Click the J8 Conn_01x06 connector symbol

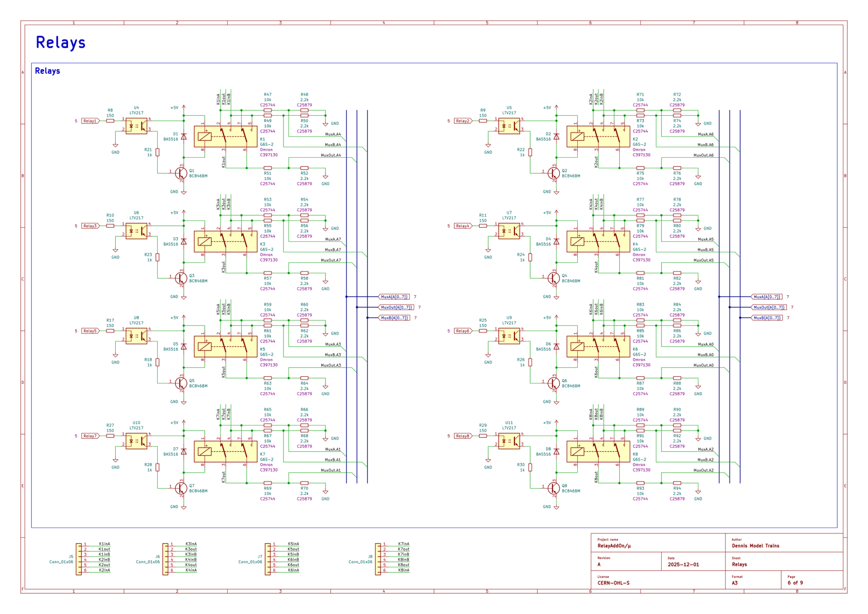pos(378,558)
